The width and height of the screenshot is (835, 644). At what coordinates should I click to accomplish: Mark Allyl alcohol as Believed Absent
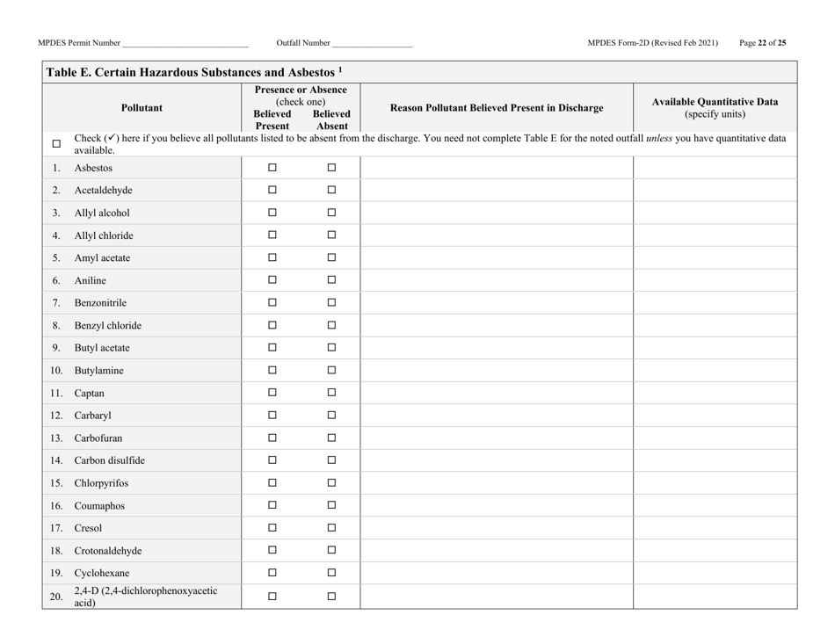click(x=331, y=212)
